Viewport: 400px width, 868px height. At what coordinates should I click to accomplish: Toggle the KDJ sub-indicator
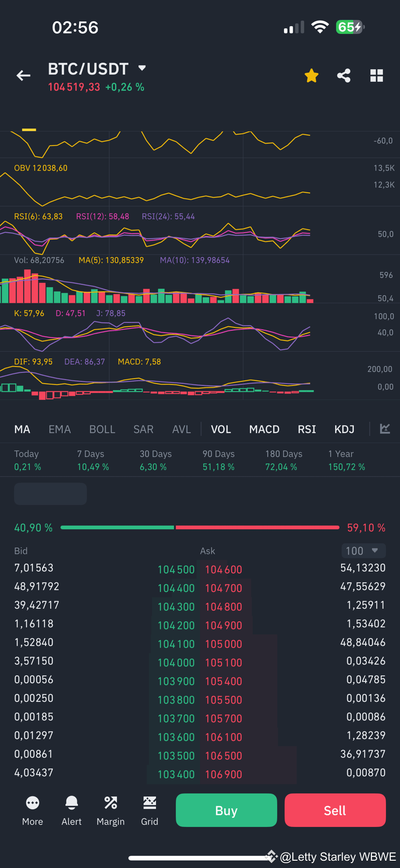coord(344,429)
